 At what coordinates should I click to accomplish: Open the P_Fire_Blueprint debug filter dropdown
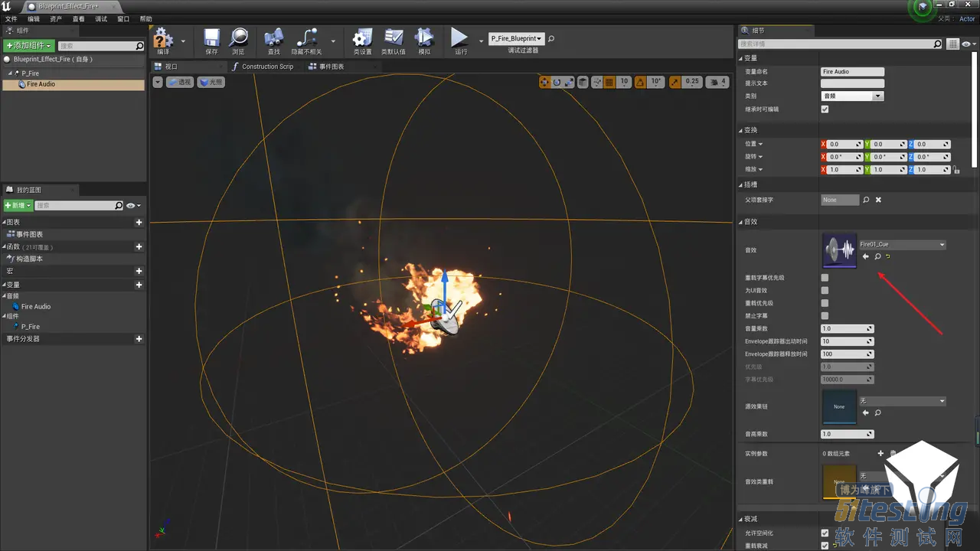516,38
